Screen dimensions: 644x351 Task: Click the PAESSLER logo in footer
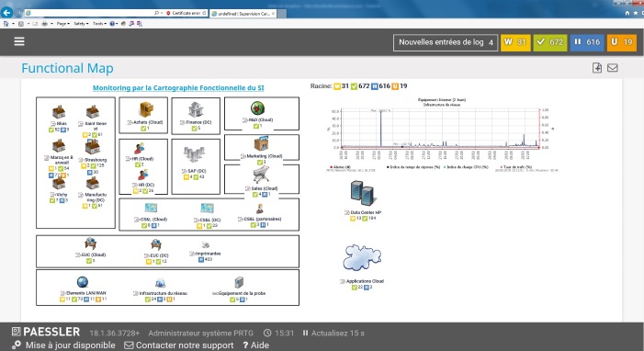(46, 332)
